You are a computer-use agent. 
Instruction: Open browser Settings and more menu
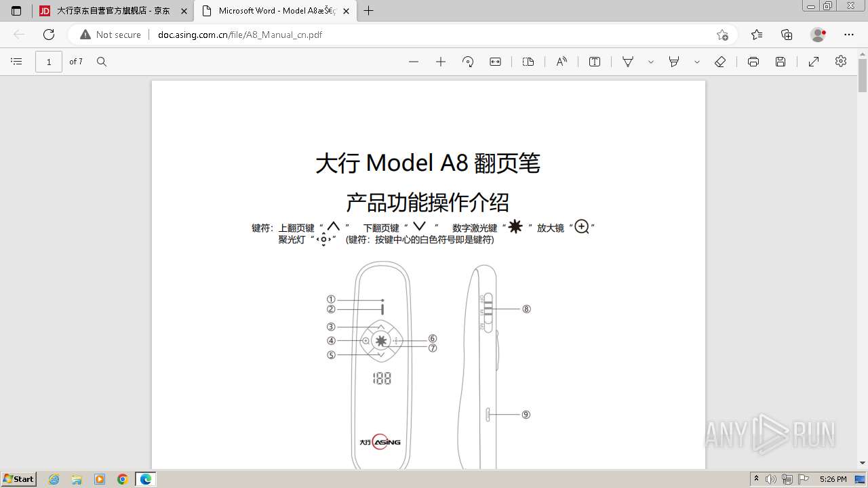pyautogui.click(x=849, y=35)
